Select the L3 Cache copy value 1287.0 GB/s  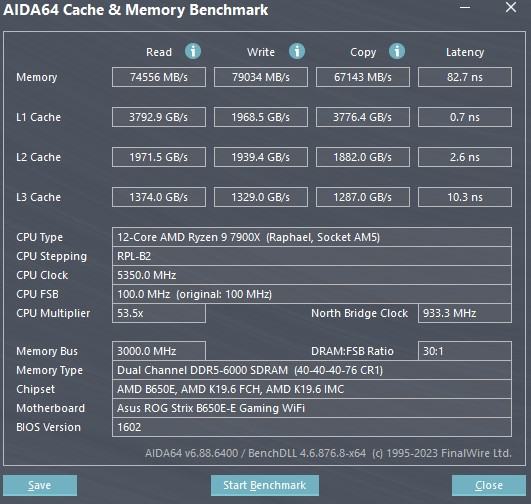[x=363, y=197]
